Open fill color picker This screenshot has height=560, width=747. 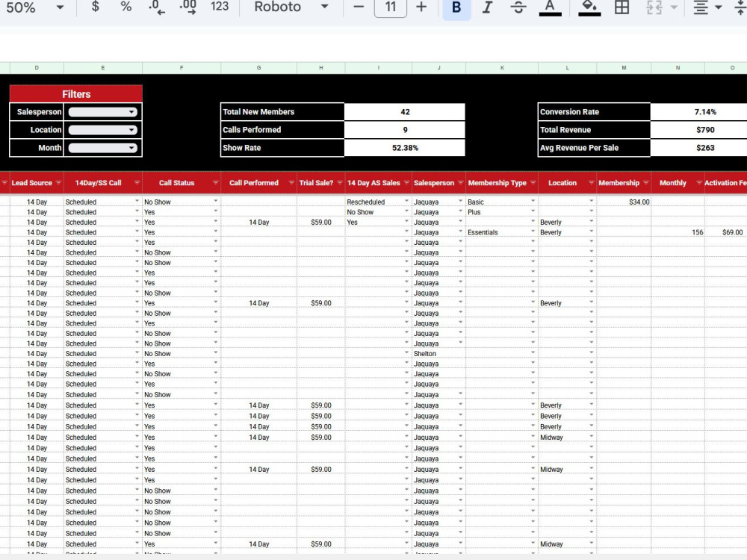click(x=589, y=7)
